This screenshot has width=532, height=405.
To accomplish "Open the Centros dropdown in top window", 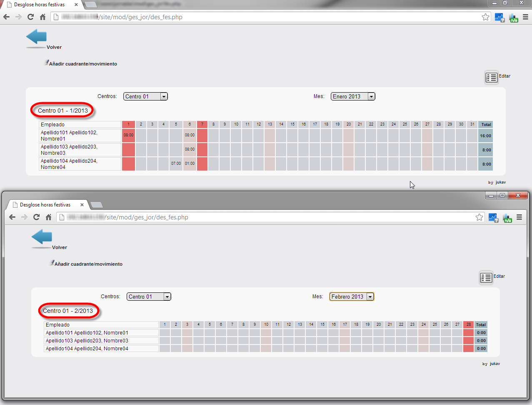I will click(145, 96).
